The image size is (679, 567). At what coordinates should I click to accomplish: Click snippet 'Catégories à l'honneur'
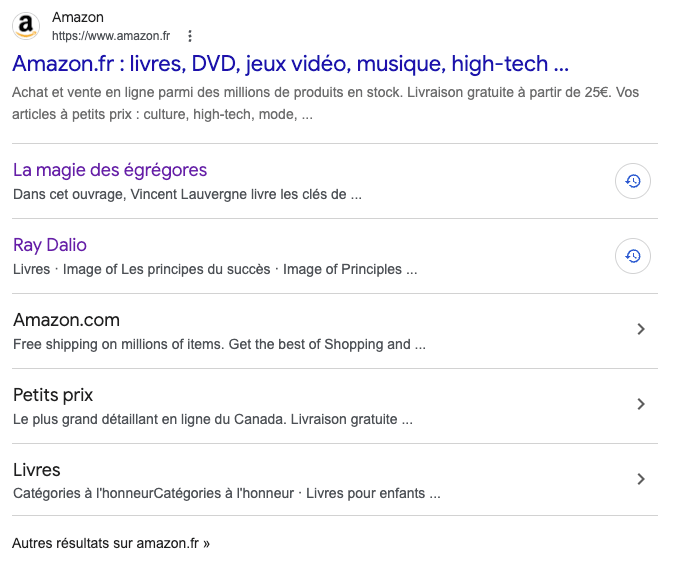226,493
